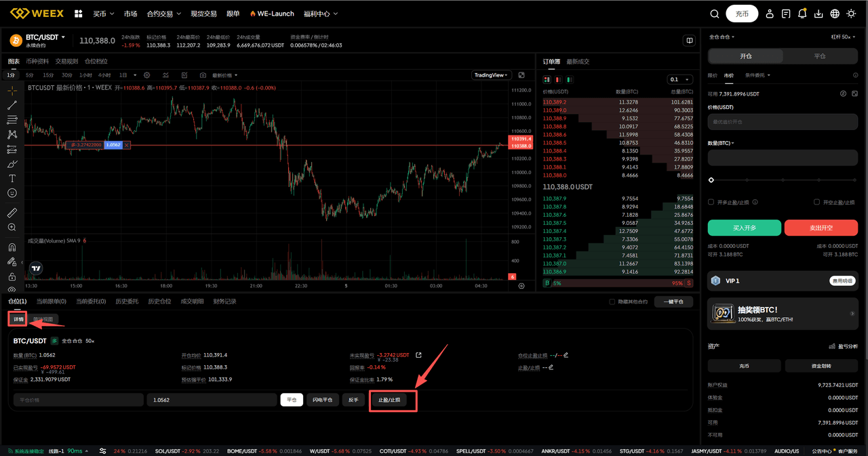The height and width of the screenshot is (456, 868).
Task: Click the chart screenshot camera icon
Action: (202, 75)
